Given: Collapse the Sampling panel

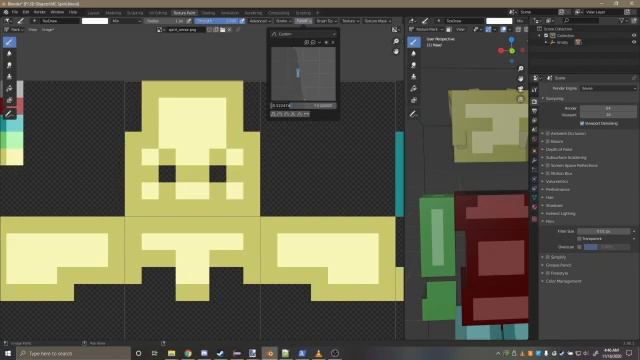Looking at the screenshot, I should pyautogui.click(x=554, y=99).
